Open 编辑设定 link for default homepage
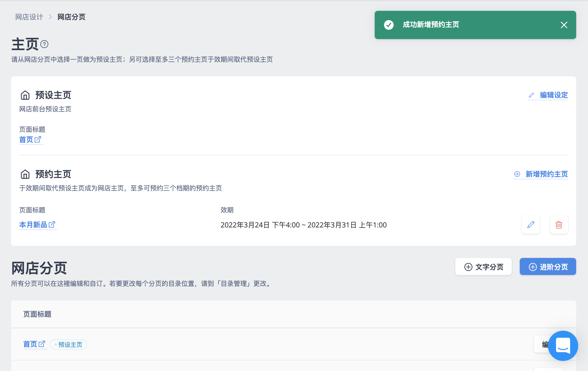This screenshot has width=588, height=371. [554, 95]
